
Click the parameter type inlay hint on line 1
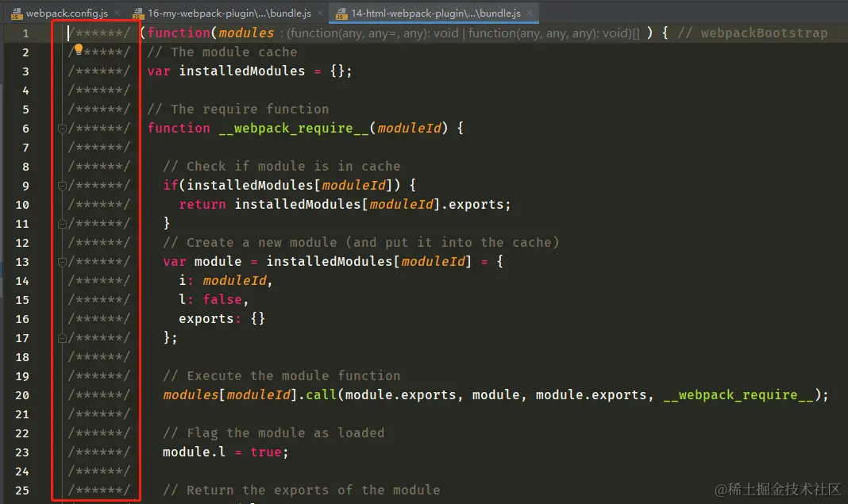pyautogui.click(x=460, y=33)
